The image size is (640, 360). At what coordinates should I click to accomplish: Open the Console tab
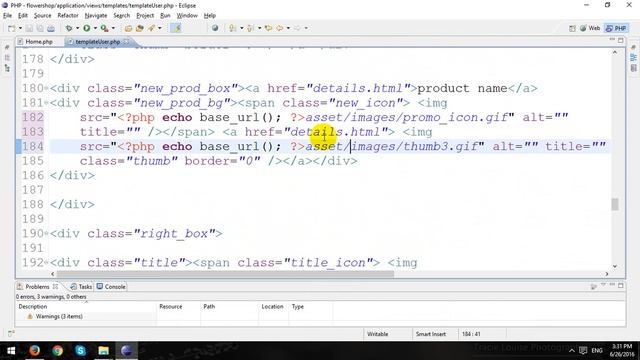pos(111,287)
